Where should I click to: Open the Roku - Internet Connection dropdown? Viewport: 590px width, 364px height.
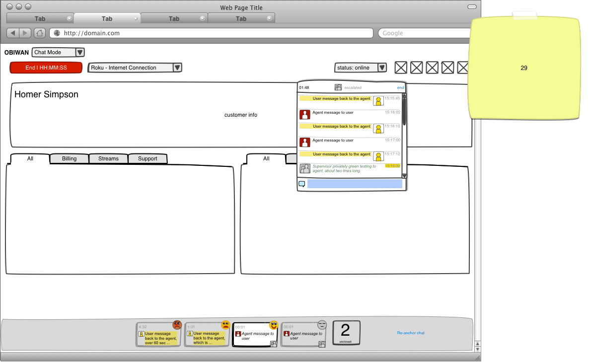(x=135, y=68)
